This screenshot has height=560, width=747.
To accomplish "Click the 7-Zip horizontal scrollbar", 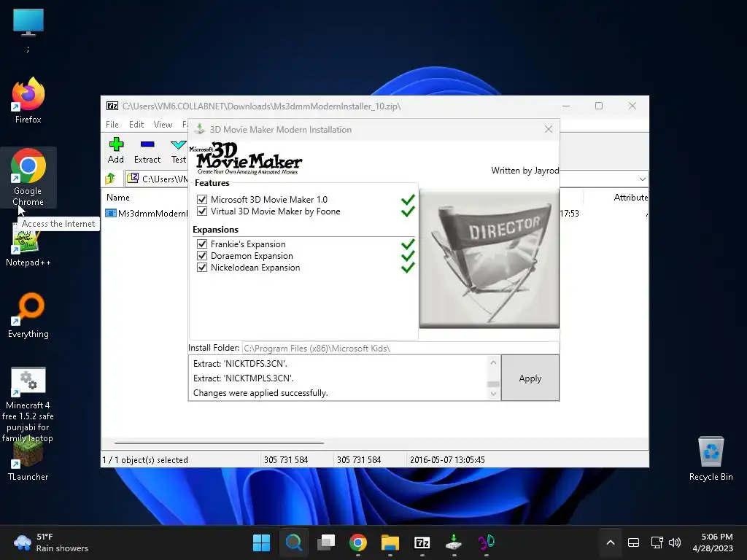I will click(219, 443).
